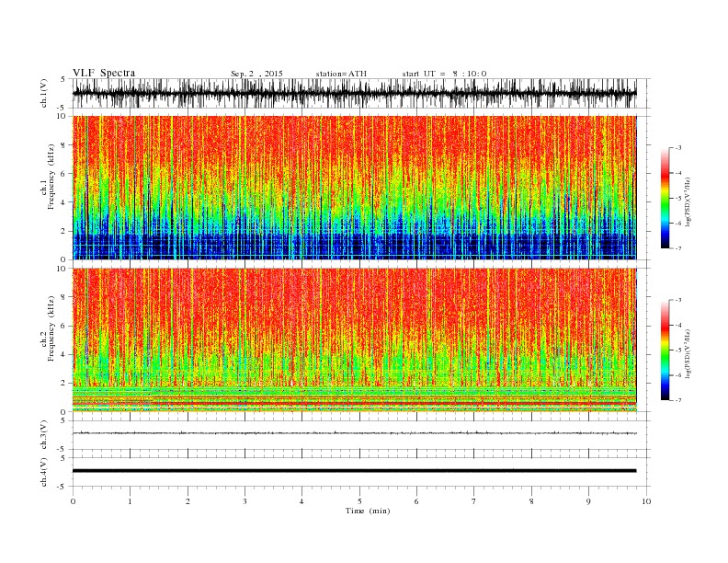Viewport: 728px width, 563px height.
Task: Click the time axis tick label '9'
Action: tap(588, 501)
